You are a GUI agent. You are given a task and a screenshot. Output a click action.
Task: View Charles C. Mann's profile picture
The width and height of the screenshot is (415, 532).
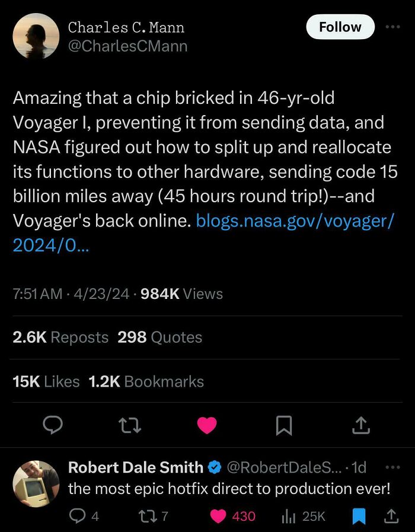36,36
